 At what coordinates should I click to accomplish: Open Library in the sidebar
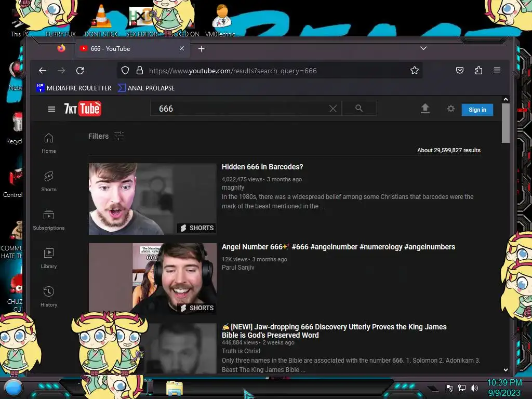(x=48, y=259)
